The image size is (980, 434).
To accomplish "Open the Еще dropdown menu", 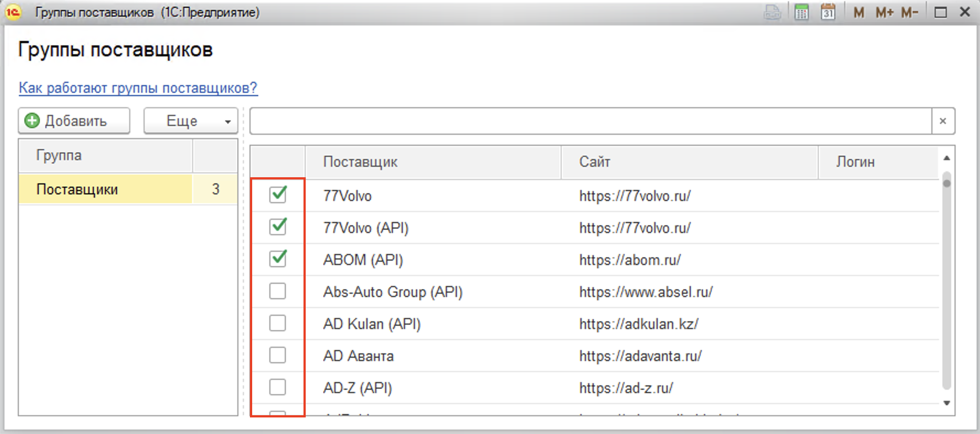I will [x=191, y=121].
